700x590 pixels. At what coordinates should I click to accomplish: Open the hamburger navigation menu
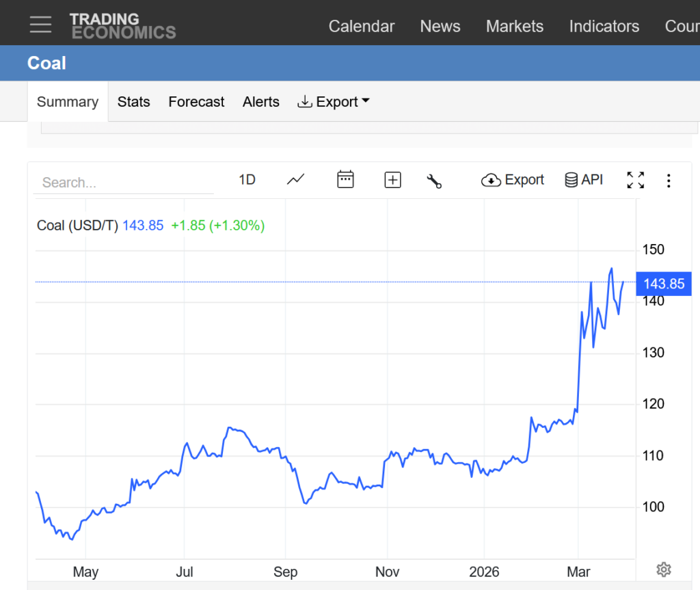coord(40,25)
